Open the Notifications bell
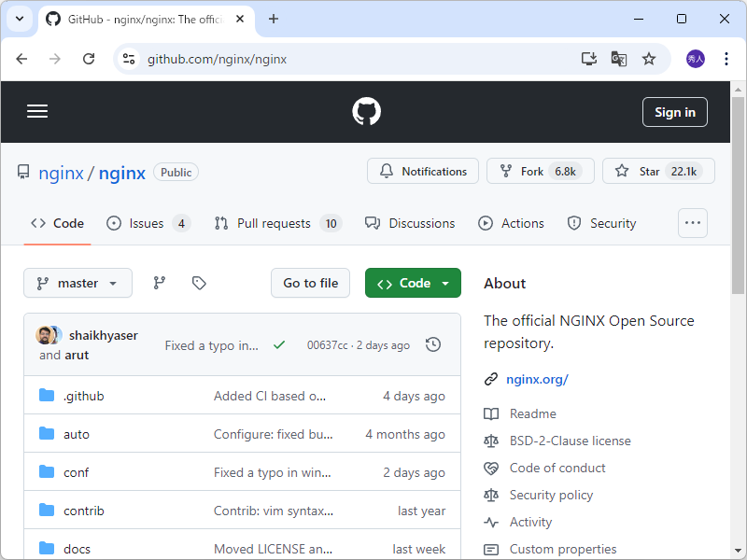The image size is (747, 560). 422,171
